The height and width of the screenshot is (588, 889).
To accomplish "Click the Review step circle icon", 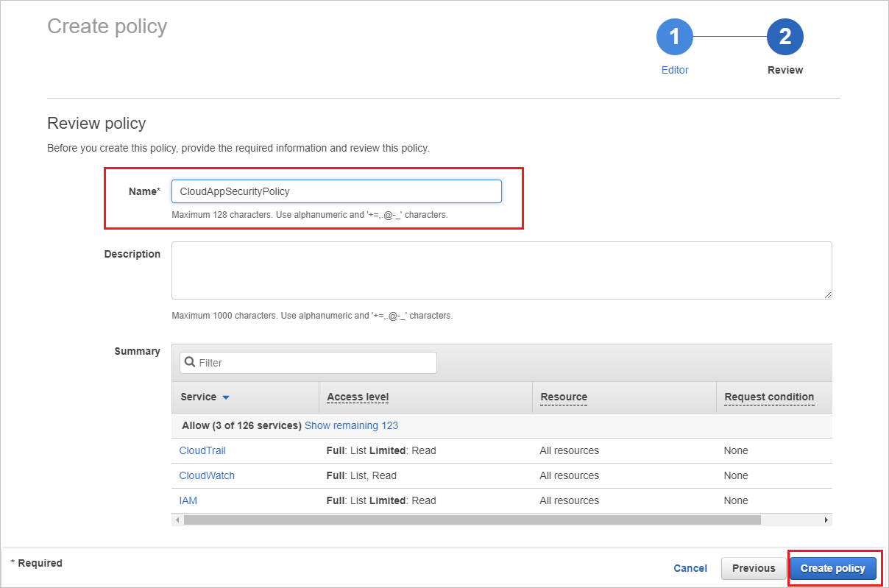I will coord(784,36).
